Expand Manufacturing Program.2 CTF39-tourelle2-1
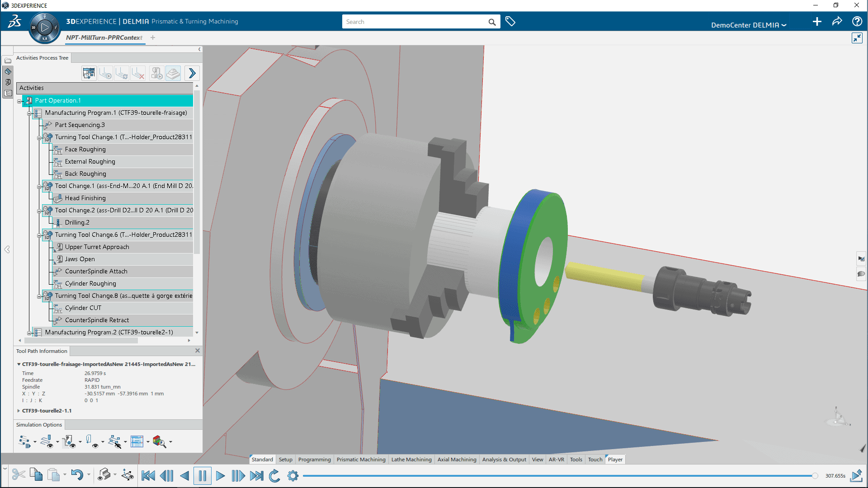The width and height of the screenshot is (868, 488). pyautogui.click(x=28, y=332)
